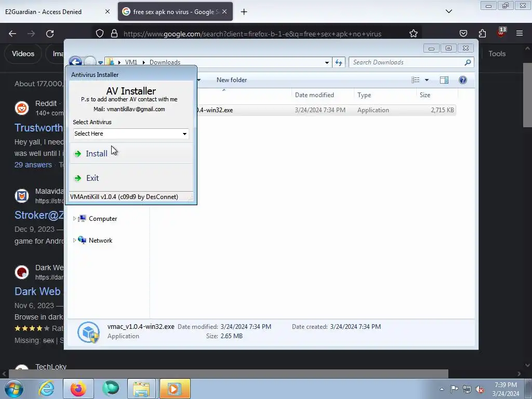
Task: Expand the Network tree node
Action: coord(74,240)
